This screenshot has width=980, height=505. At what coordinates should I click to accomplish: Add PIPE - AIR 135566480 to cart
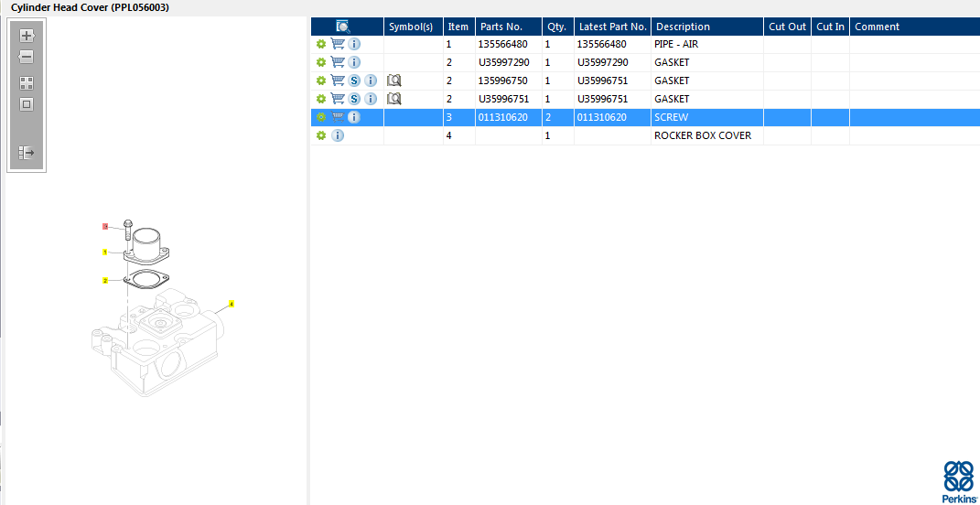point(338,45)
